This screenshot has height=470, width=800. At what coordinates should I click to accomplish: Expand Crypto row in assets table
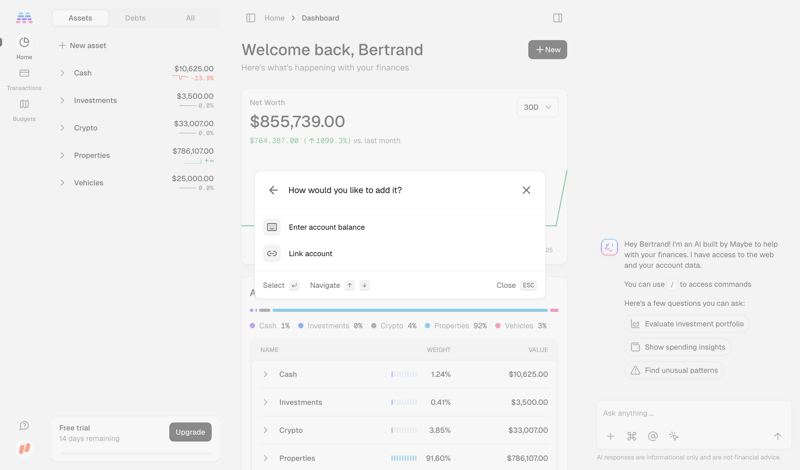[265, 430]
